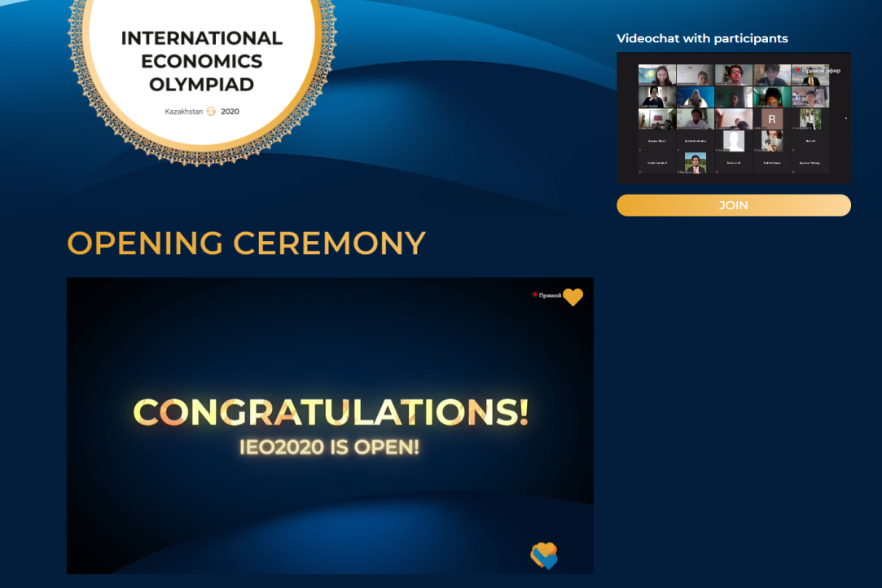Click the blank silhouette avatar in videochat
This screenshot has height=588, width=882.
coord(734,141)
